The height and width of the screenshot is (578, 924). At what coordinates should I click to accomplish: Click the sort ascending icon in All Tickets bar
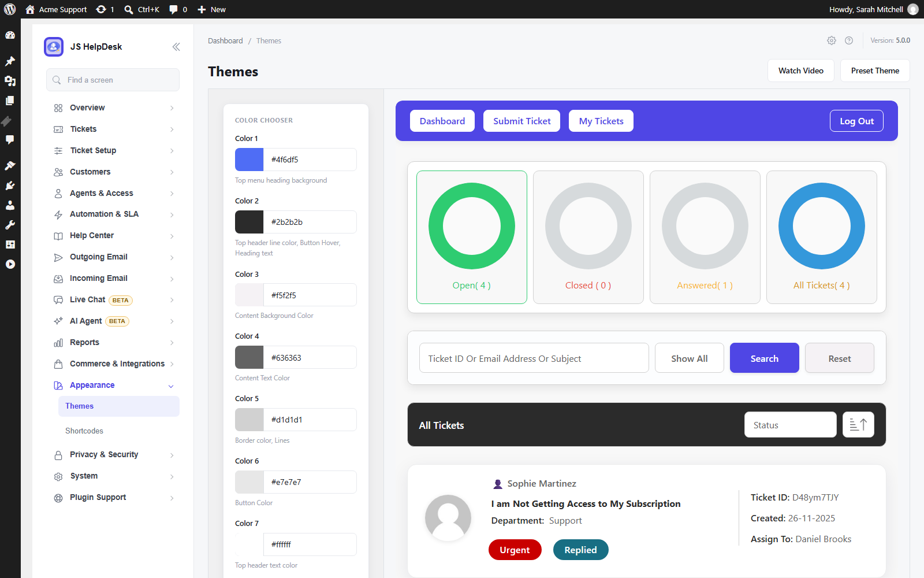point(858,425)
